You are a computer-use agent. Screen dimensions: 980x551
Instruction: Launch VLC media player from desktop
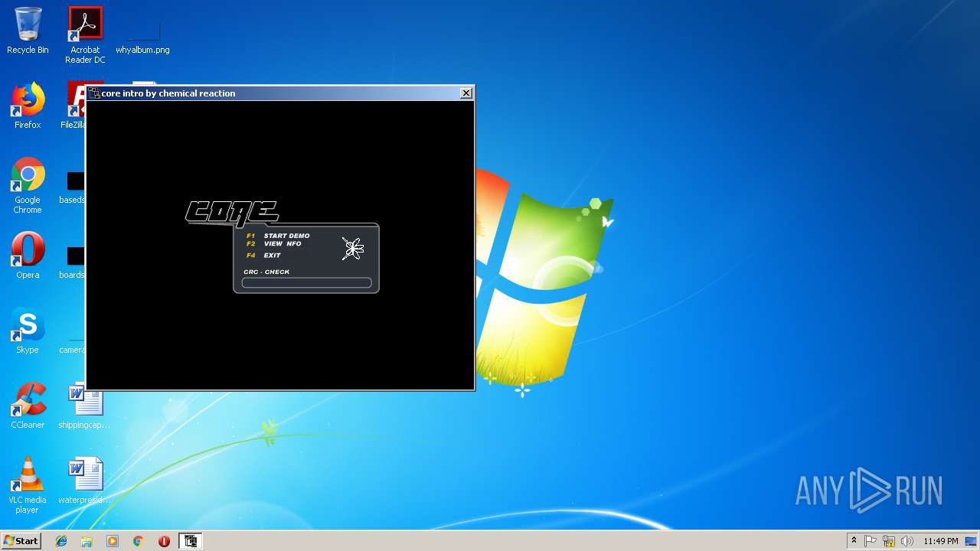(28, 485)
